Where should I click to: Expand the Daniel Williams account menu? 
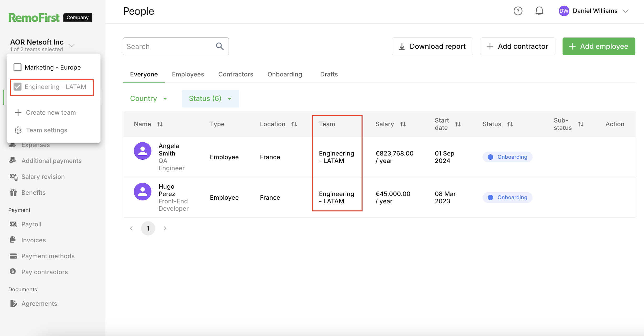(x=626, y=11)
